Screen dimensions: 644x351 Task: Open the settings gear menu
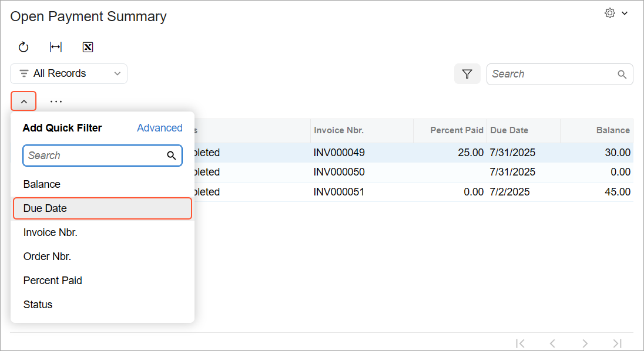point(615,14)
